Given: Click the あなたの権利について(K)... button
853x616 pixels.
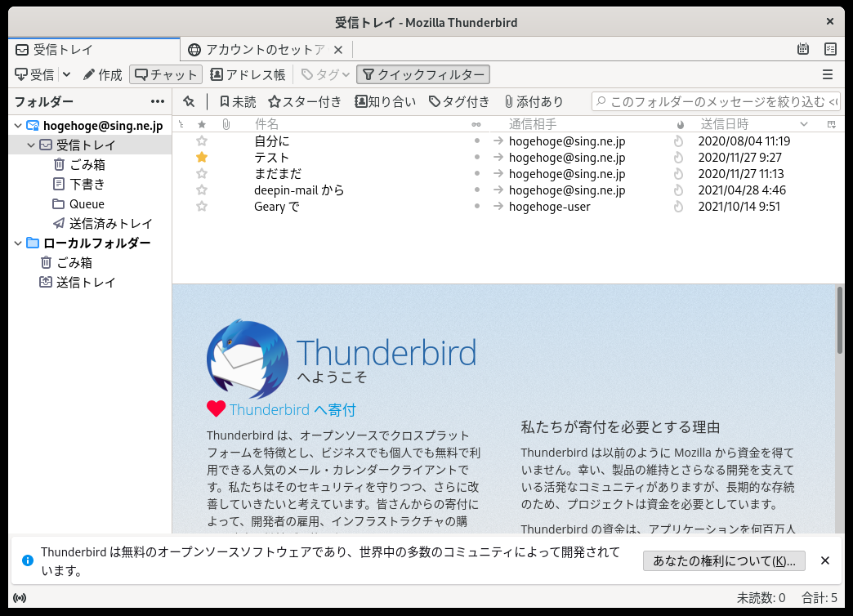Looking at the screenshot, I should point(724,561).
